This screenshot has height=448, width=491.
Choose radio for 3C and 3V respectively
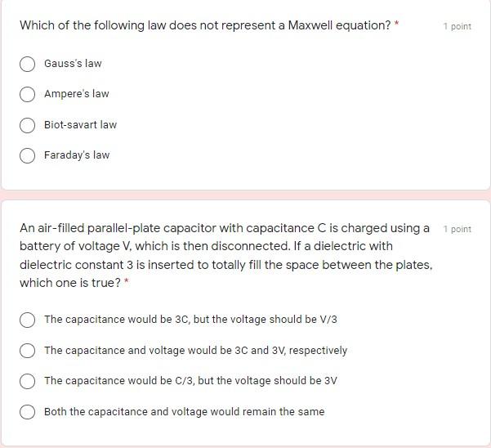coord(28,351)
